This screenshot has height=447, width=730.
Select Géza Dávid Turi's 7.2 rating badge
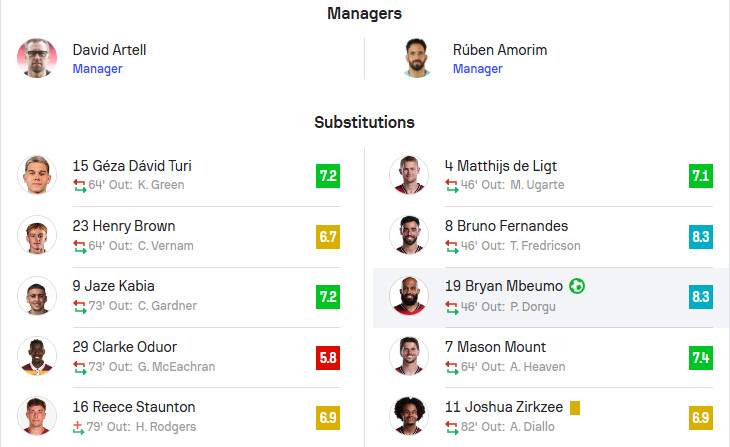click(x=328, y=176)
